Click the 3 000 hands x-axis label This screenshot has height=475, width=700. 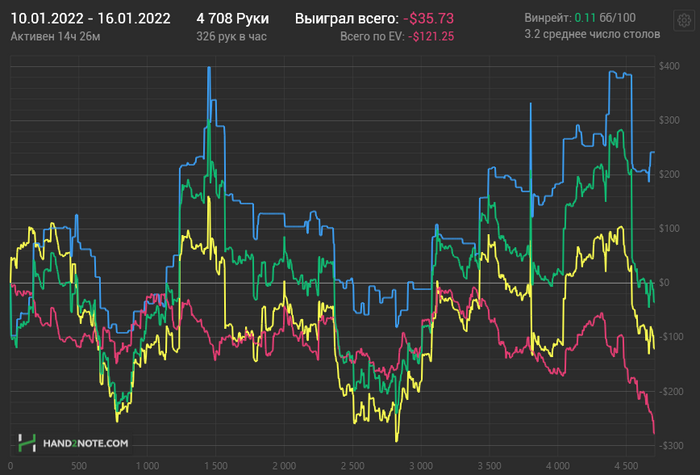pos(421,466)
